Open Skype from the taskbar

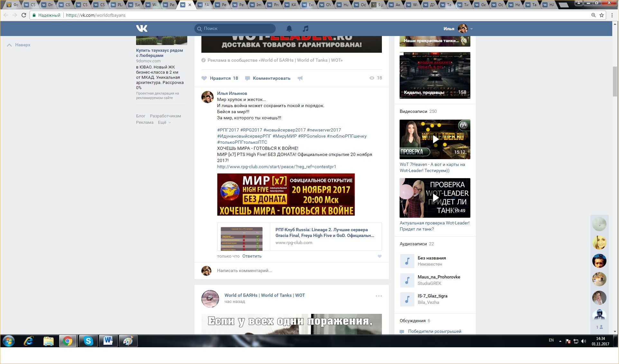pos(88,341)
